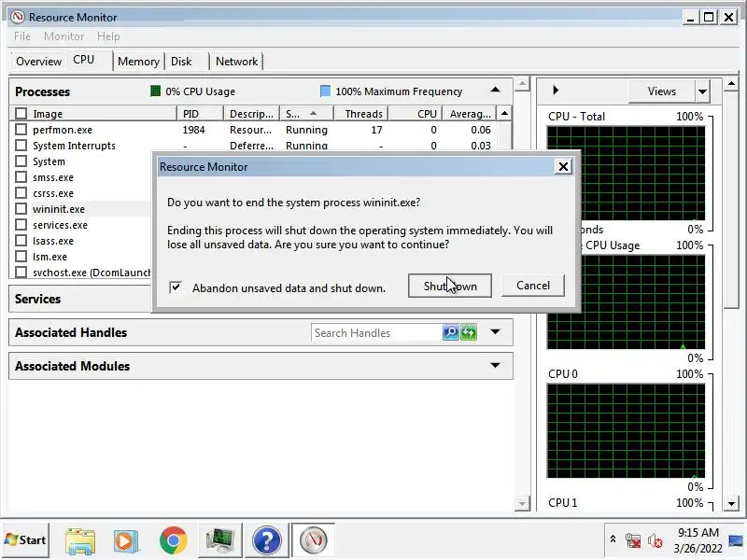Show hidden tray icons arrow
Viewport: 747px width, 560px height.
pos(613,539)
